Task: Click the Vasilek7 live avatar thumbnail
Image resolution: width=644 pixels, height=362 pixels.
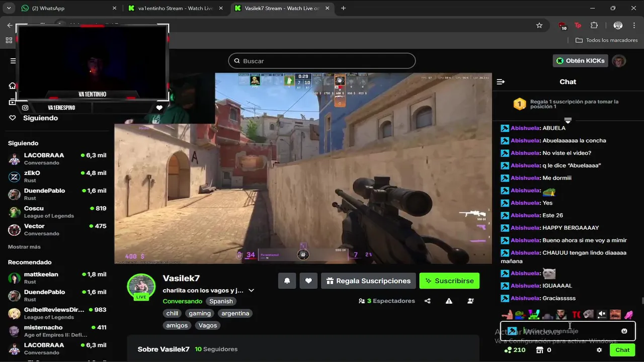Action: (x=141, y=287)
